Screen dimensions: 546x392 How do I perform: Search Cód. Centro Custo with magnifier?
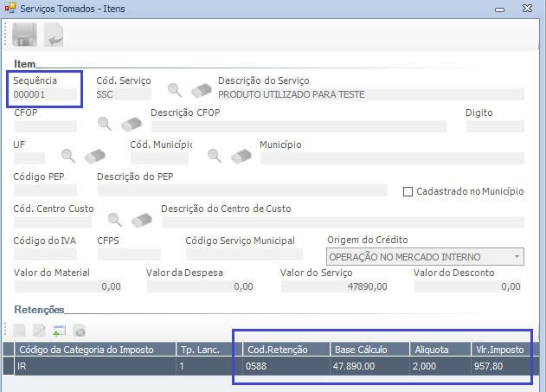(115, 219)
